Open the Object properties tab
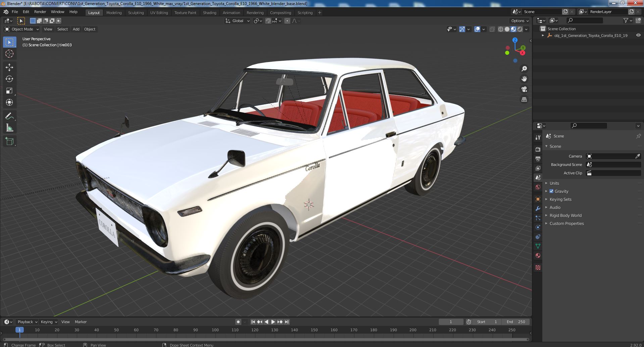 [538, 199]
